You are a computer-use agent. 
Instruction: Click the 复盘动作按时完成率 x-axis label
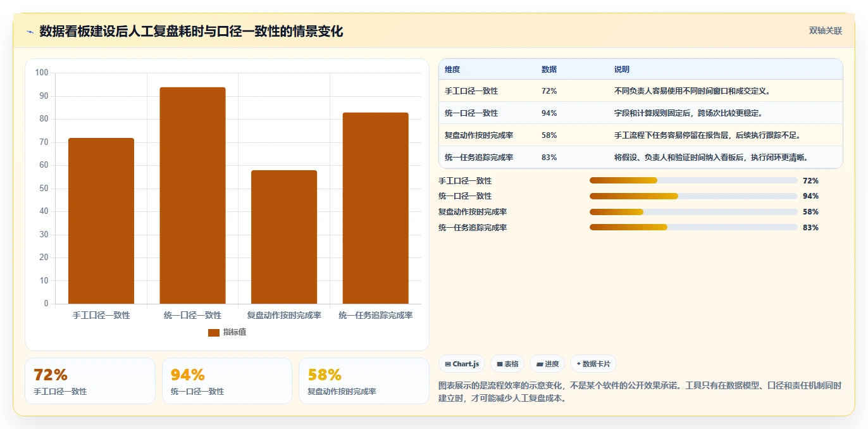point(284,315)
